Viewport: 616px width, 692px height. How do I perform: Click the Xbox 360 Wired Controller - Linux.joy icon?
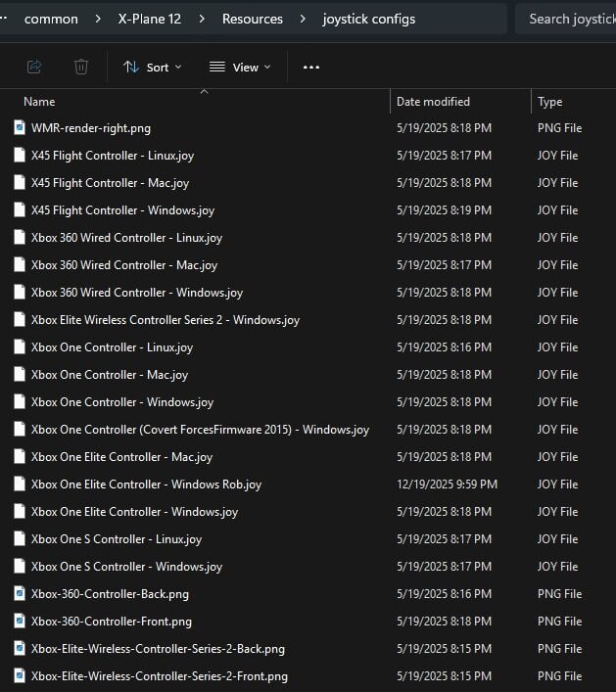[20, 238]
